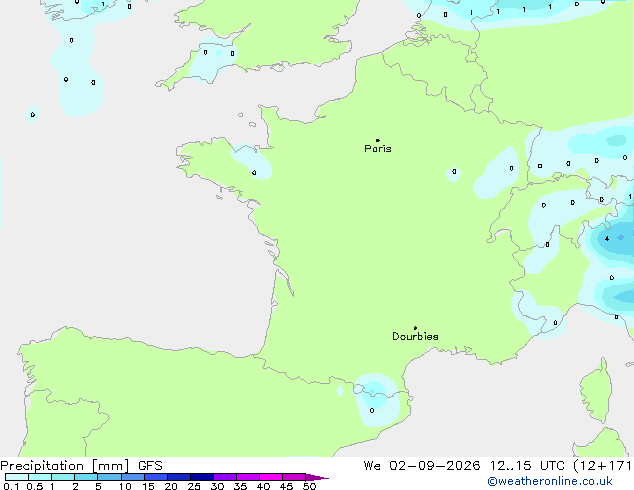Select the 20–25 mm legend swatch
The width and height of the screenshot is (634, 490).
[179, 477]
